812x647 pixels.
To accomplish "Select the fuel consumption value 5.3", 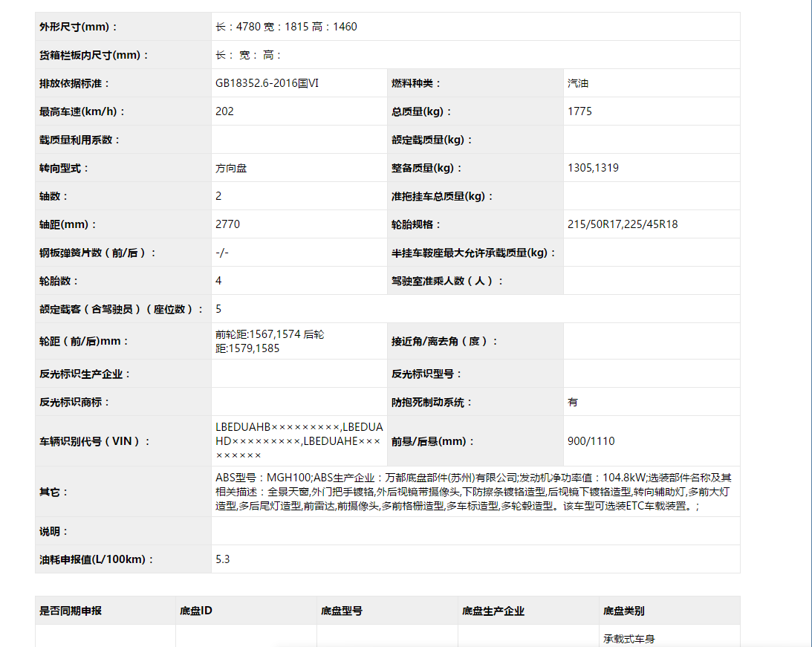I will (223, 559).
